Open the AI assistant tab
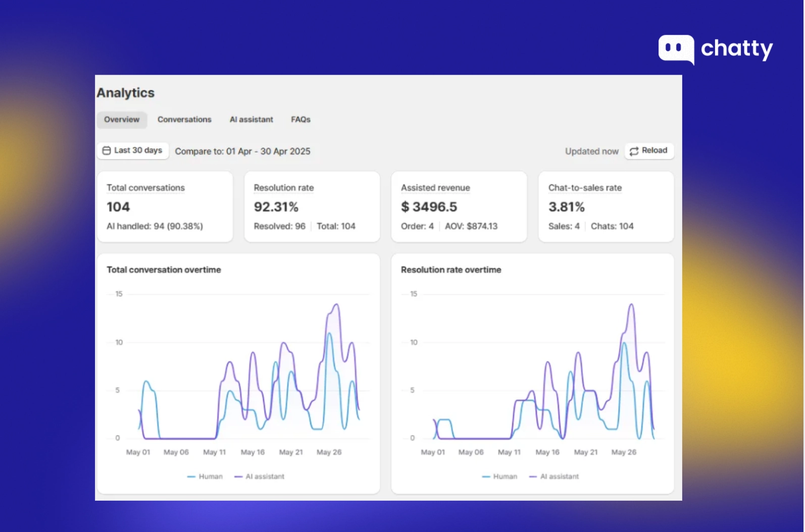This screenshot has height=532, width=805. click(x=251, y=120)
